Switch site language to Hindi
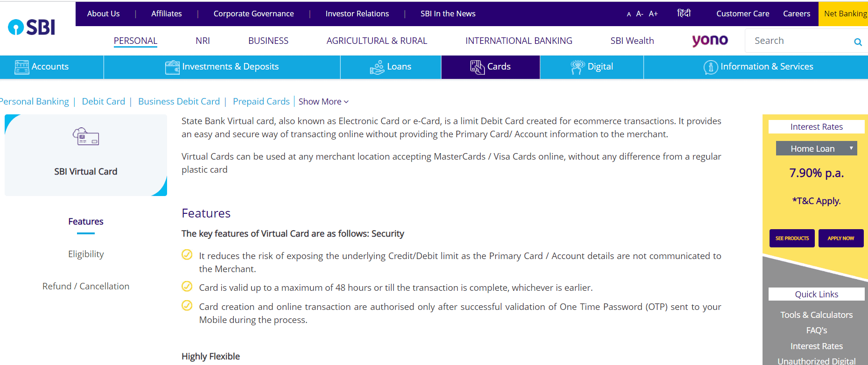868x365 pixels. (x=684, y=13)
